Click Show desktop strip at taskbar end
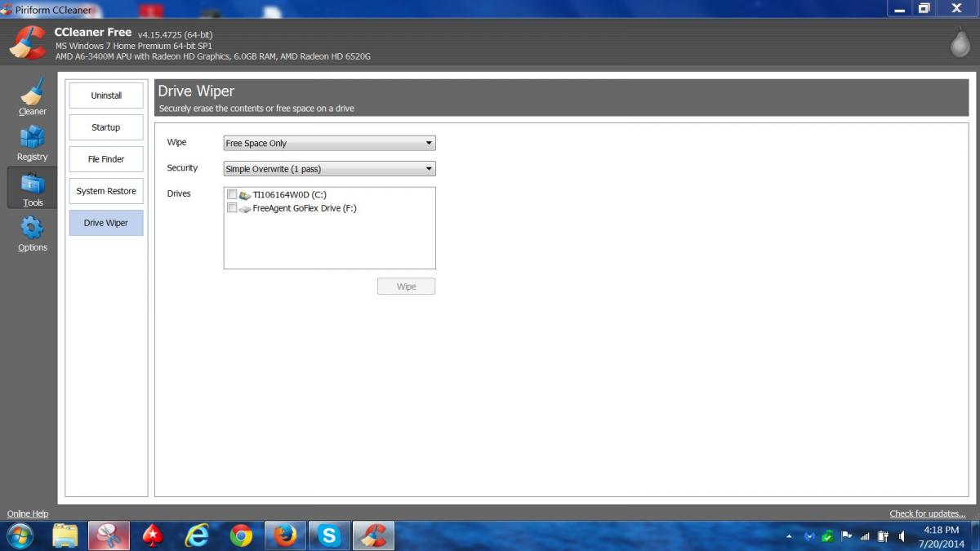 974,535
